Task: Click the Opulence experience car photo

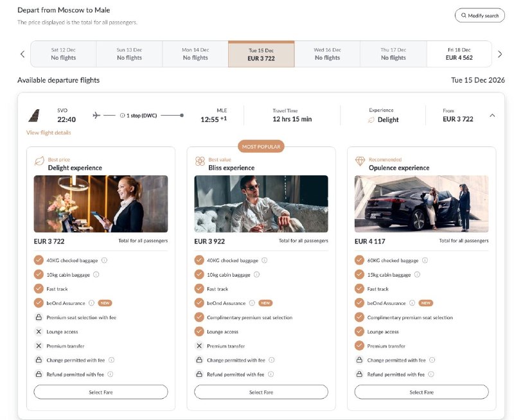Action: pyautogui.click(x=421, y=204)
